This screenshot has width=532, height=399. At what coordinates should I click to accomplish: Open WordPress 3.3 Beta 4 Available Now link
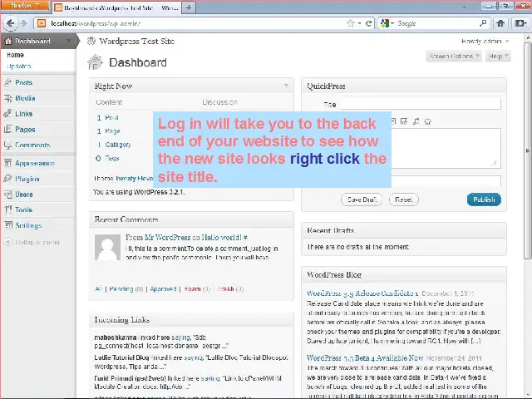tap(365, 358)
